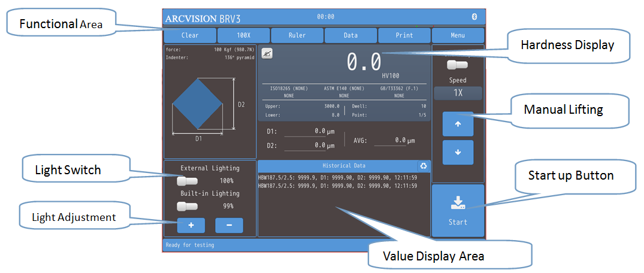Decrease light brightness with minus button

tap(229, 225)
